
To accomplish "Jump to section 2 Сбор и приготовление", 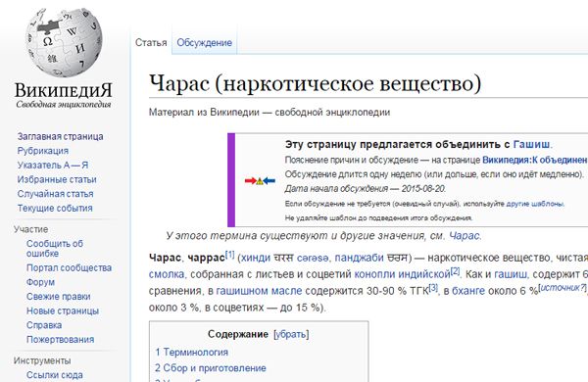I will click(x=211, y=368).
